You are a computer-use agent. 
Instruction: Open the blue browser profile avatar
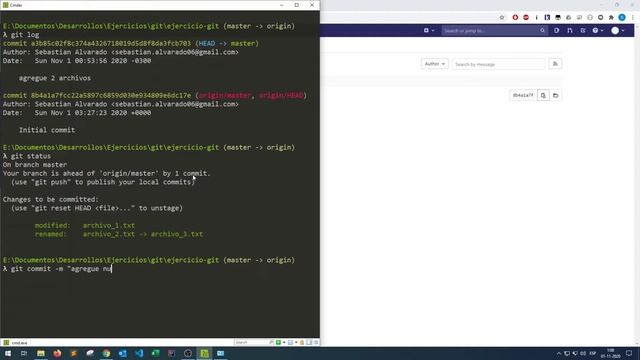(x=622, y=17)
